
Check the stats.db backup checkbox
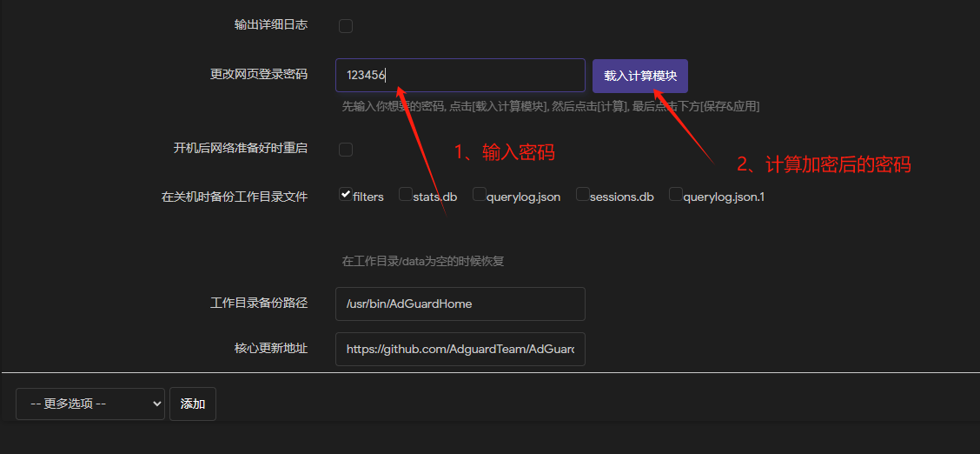pyautogui.click(x=406, y=194)
